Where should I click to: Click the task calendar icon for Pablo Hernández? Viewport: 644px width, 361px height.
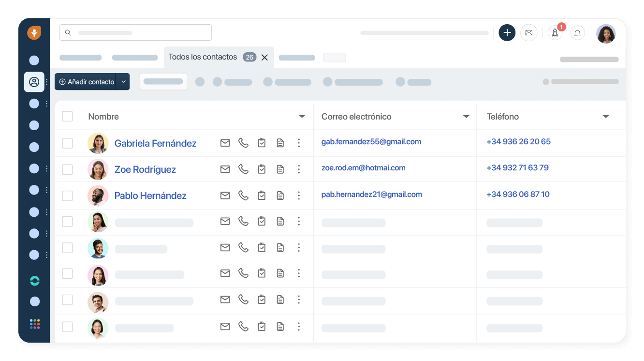262,195
